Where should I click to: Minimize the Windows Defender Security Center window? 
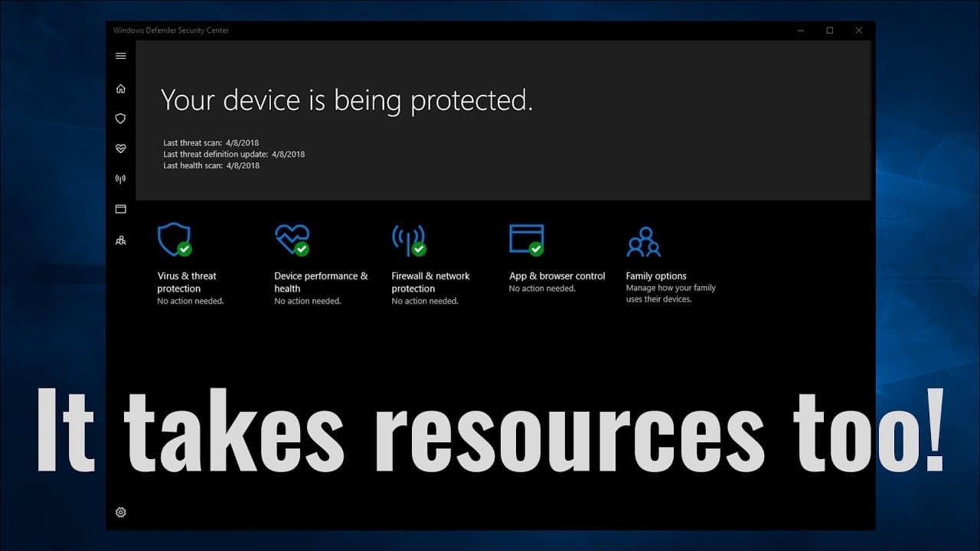pyautogui.click(x=801, y=31)
